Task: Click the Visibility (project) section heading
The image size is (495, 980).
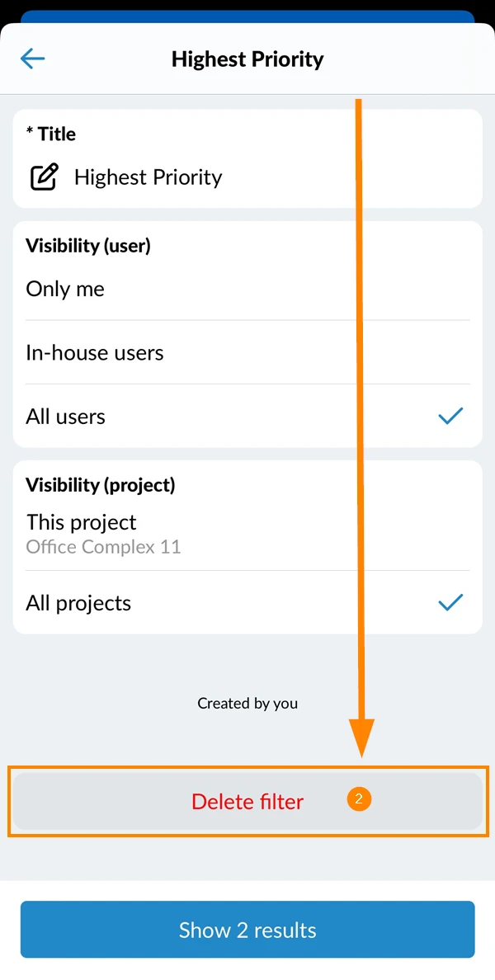Action: pyautogui.click(x=100, y=485)
